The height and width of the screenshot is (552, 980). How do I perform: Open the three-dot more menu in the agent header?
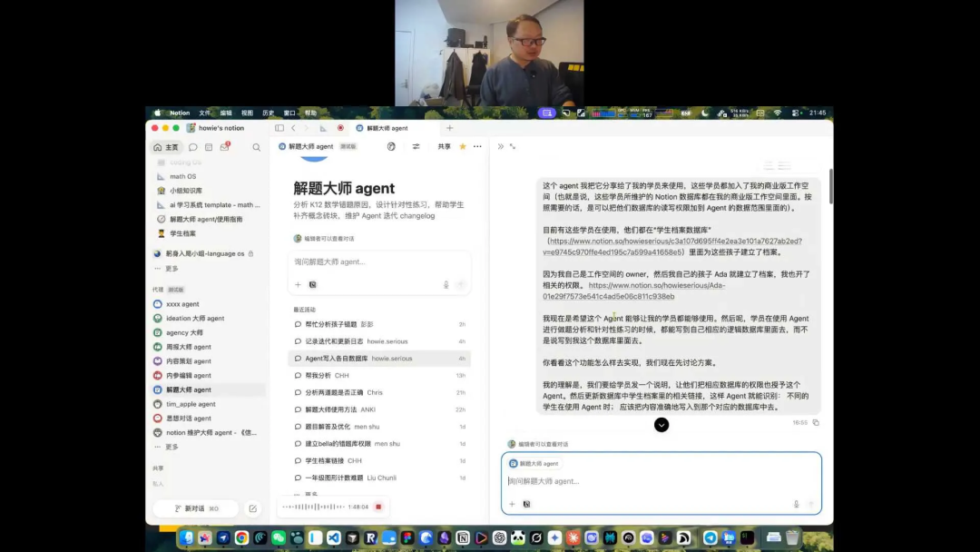pyautogui.click(x=477, y=146)
